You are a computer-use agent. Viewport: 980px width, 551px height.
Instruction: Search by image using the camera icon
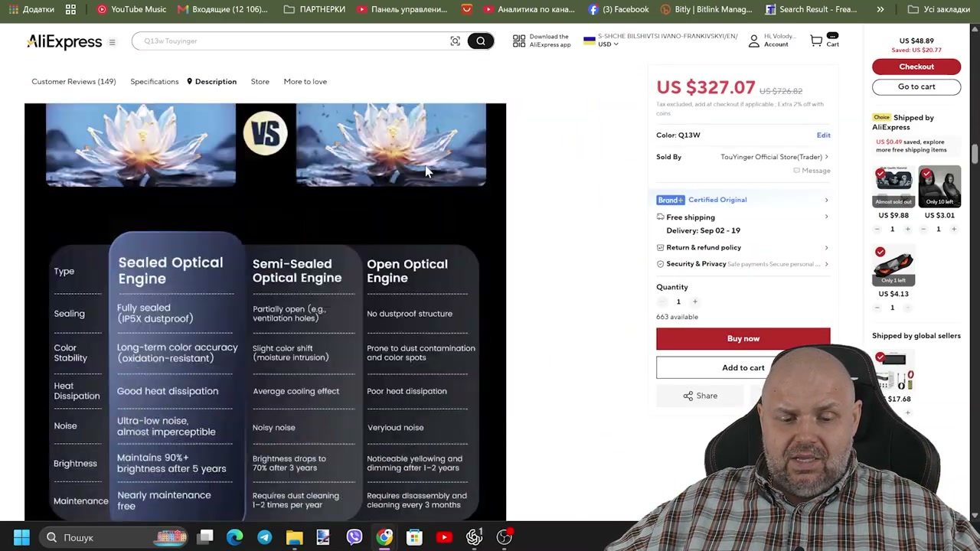(455, 41)
